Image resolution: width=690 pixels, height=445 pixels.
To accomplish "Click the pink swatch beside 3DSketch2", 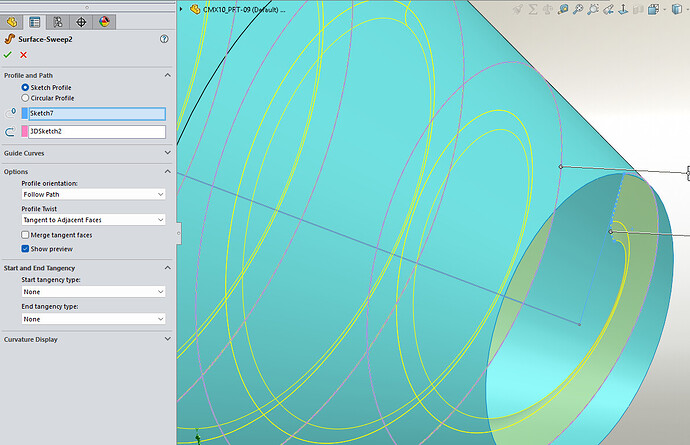I will [25, 131].
